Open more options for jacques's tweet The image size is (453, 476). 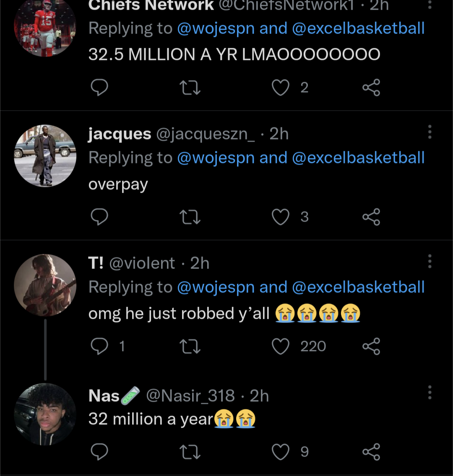click(430, 132)
